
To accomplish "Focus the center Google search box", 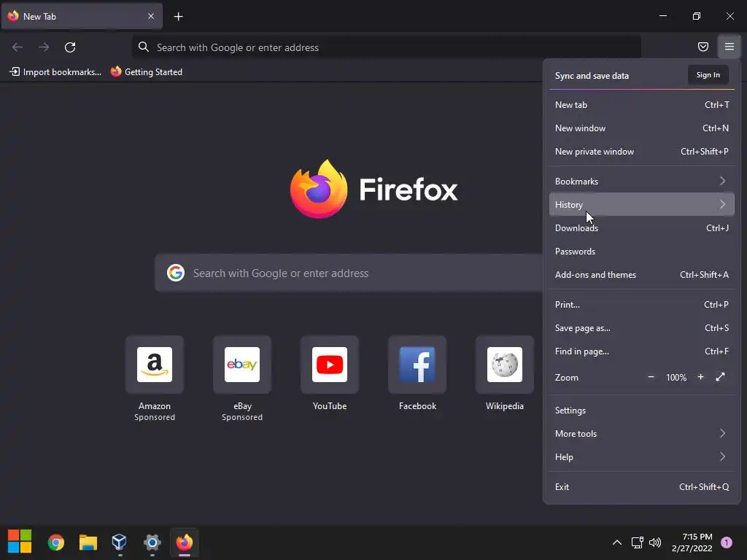I will [x=349, y=273].
